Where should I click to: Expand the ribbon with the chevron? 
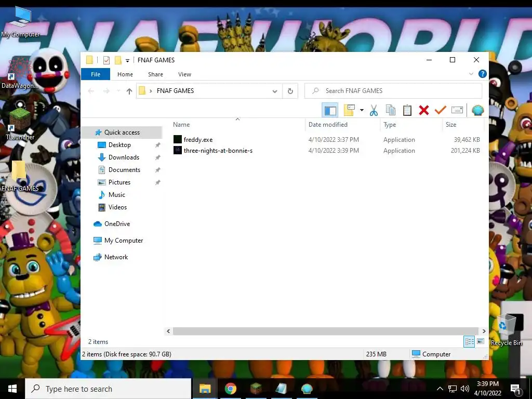pyautogui.click(x=471, y=74)
